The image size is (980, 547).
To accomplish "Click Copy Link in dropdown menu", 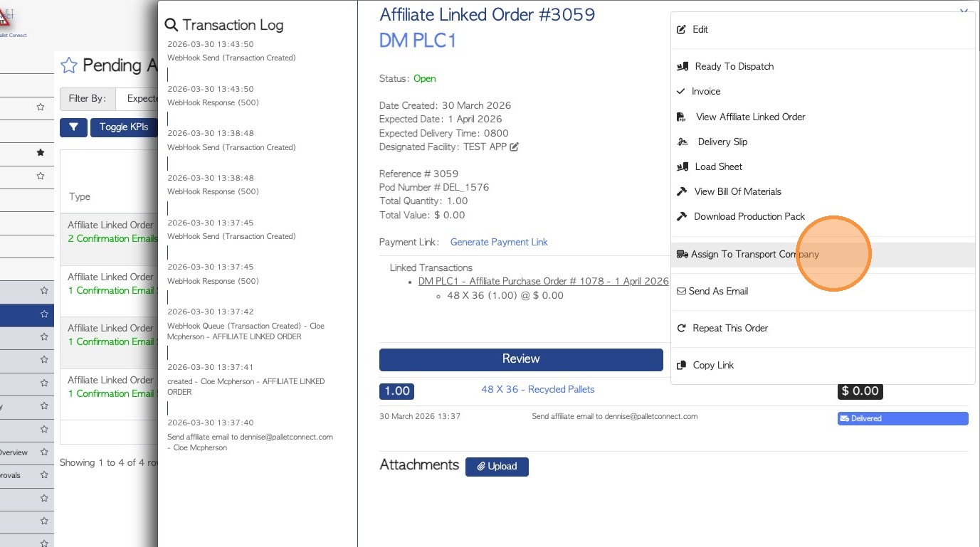I will (713, 366).
